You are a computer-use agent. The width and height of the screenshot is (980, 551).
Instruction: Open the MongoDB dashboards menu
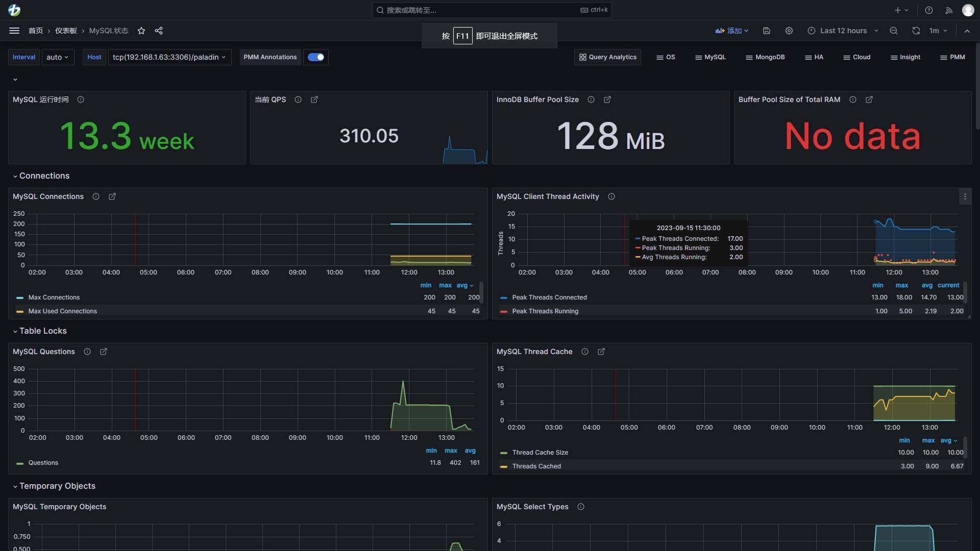point(765,57)
